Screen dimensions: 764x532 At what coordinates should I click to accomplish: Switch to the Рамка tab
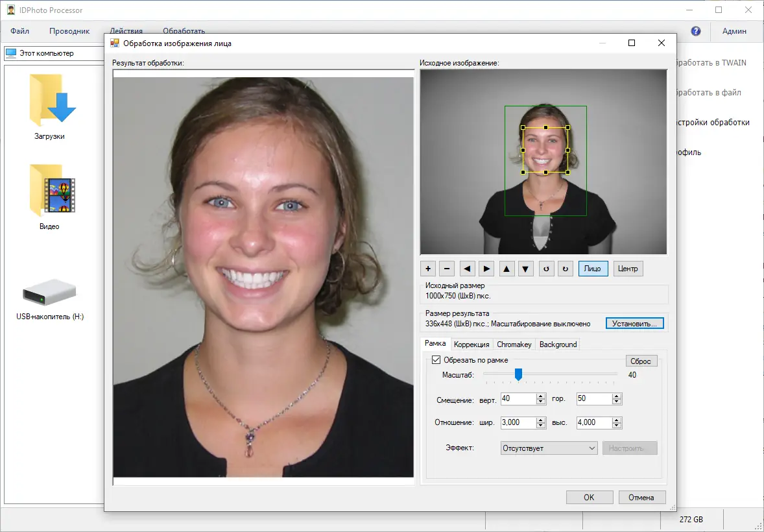pyautogui.click(x=435, y=343)
